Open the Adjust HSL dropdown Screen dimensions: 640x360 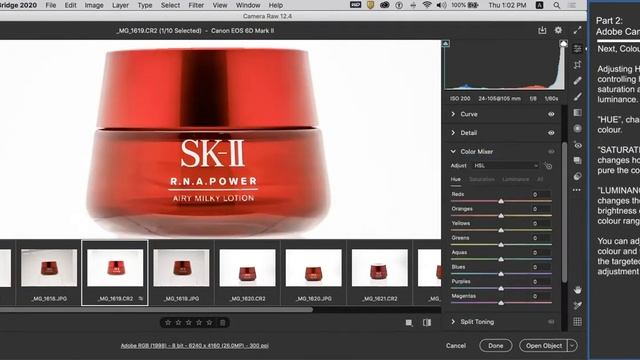[x=506, y=166]
